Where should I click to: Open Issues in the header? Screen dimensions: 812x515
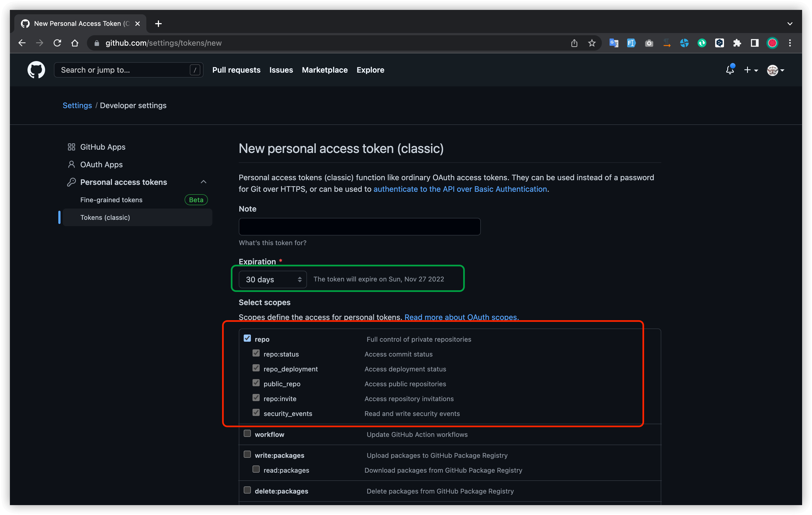point(281,70)
